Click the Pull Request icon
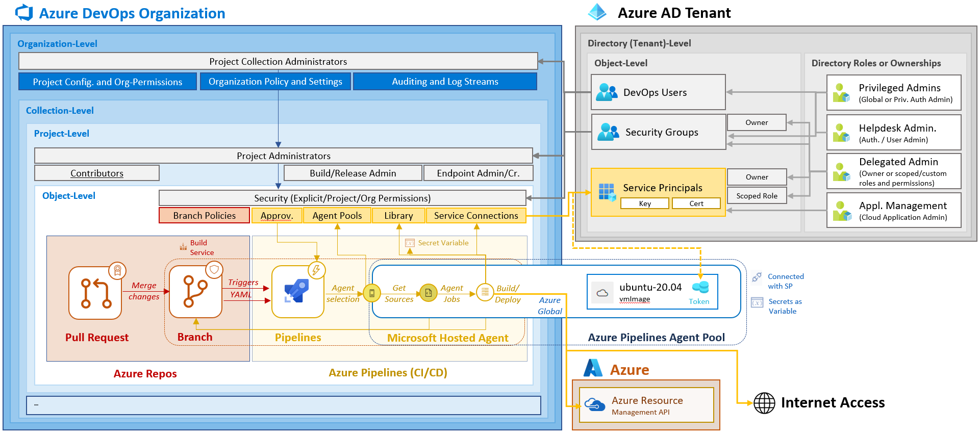 95,293
